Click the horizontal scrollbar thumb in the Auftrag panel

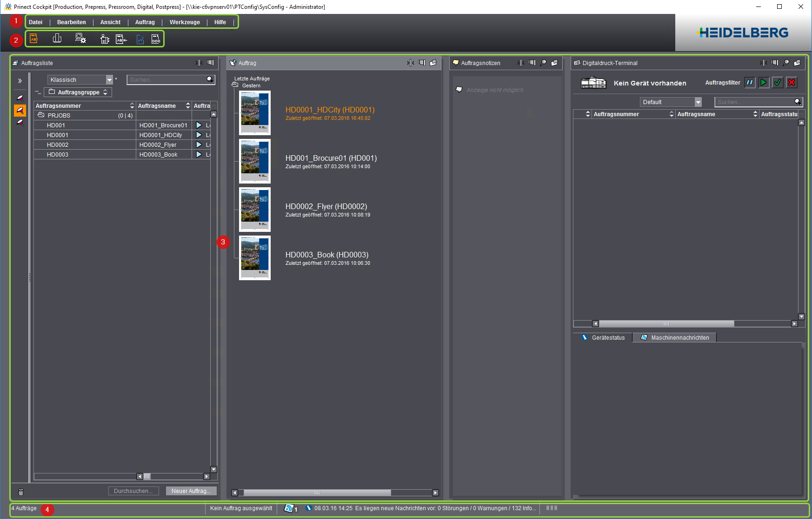[x=317, y=493]
